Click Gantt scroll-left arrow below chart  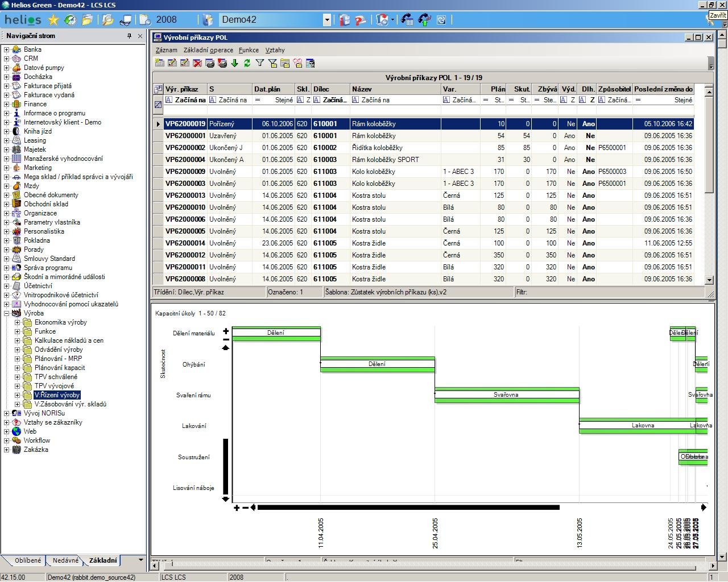[253, 508]
